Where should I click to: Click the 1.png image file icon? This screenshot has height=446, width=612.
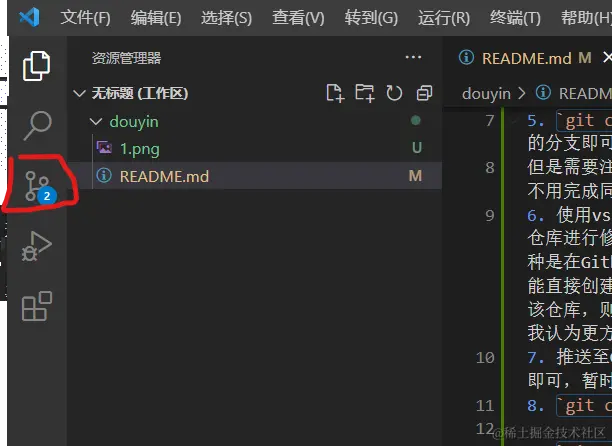(104, 148)
